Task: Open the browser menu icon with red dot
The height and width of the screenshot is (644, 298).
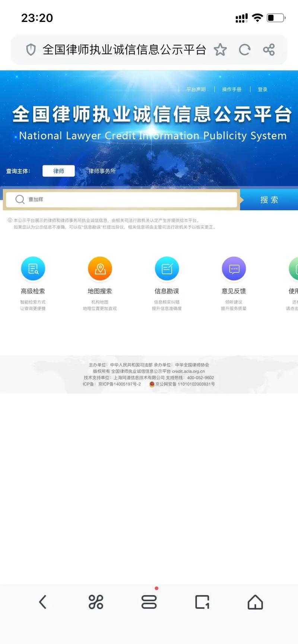Action: pyautogui.click(x=149, y=602)
